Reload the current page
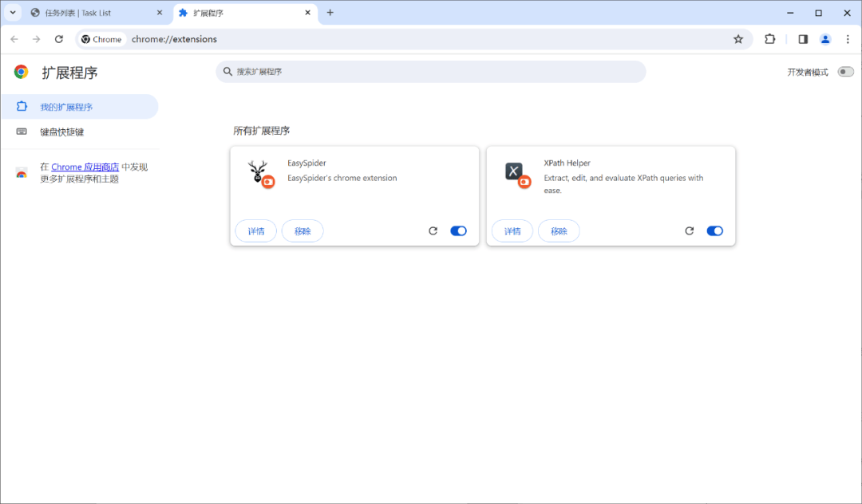This screenshot has height=504, width=862. (x=59, y=39)
